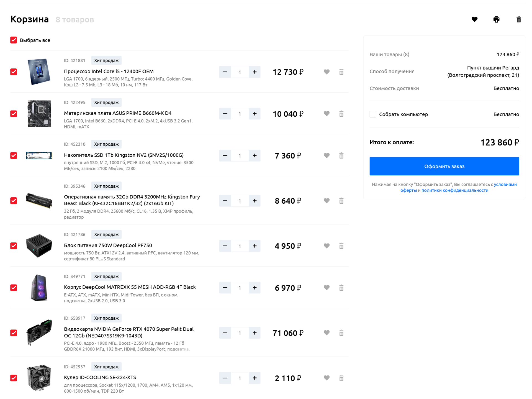Image resolution: width=532 pixels, height=399 pixels.
Task: Click the favorites heart icon in cart header
Action: click(474, 19)
